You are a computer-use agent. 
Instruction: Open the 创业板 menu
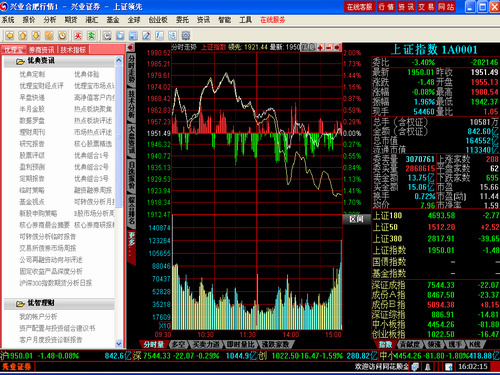tap(158, 20)
